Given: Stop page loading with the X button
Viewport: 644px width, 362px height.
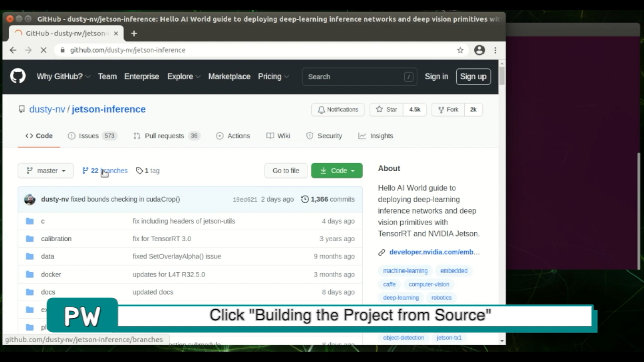Looking at the screenshot, I should point(43,50).
